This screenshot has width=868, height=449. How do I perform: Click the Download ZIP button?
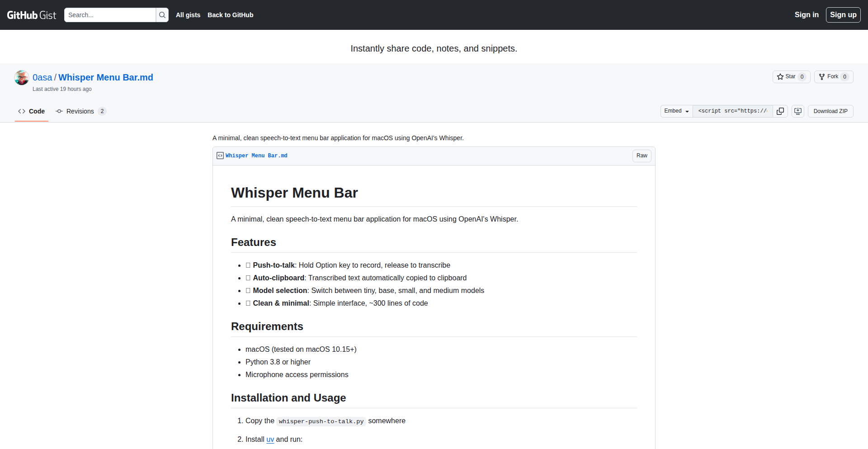tap(830, 111)
